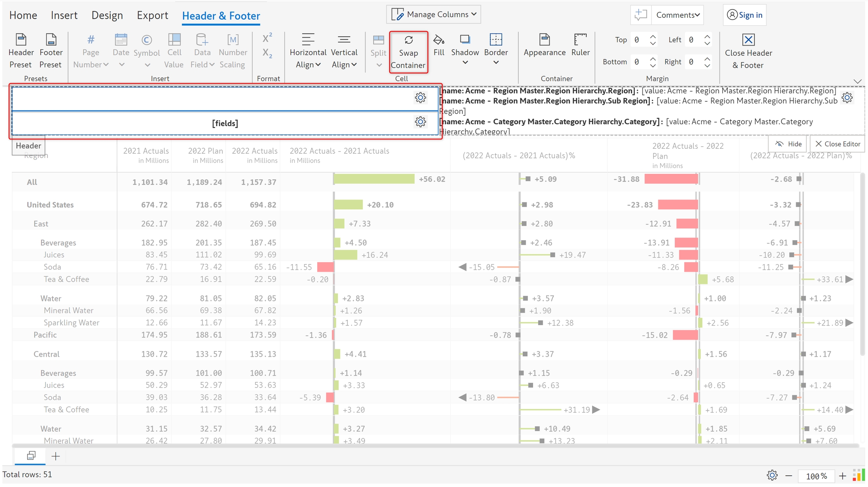Switch to the Design tab
The image size is (868, 487).
pos(107,15)
